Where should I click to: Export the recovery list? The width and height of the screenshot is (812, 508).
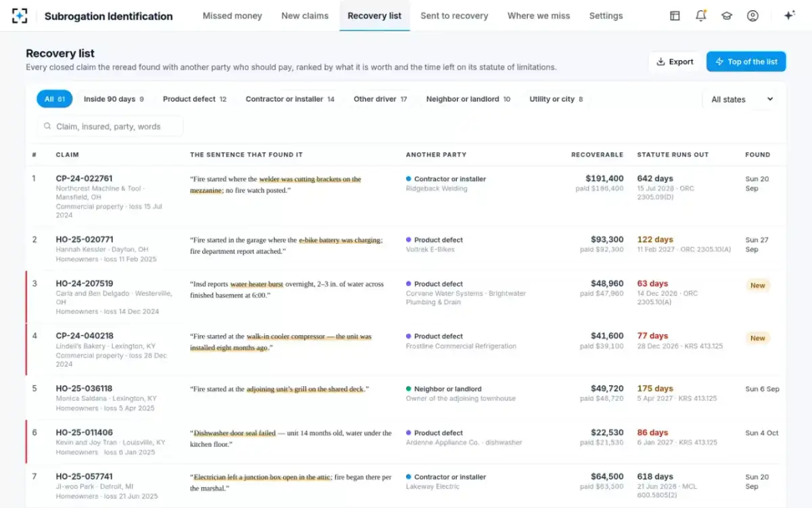675,62
